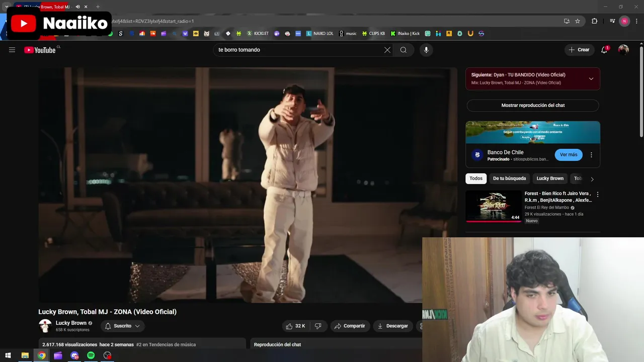Open the YouTube hamburger guide menu
The width and height of the screenshot is (644, 362).
click(x=12, y=50)
